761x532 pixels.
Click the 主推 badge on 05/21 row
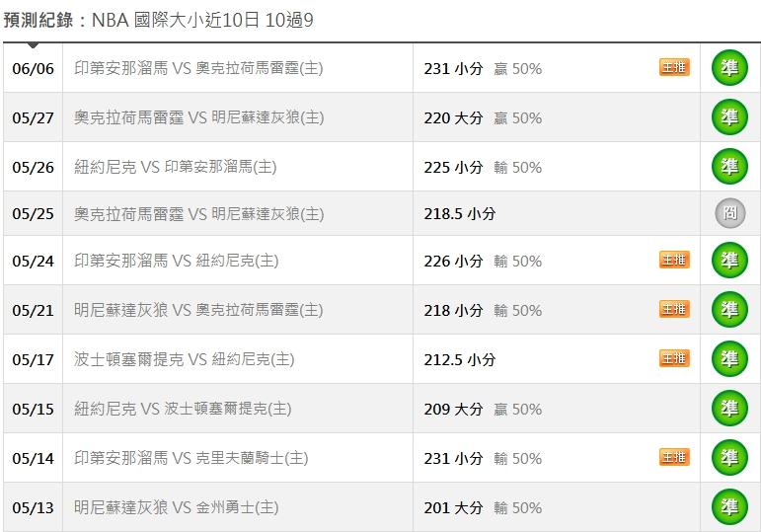tap(674, 309)
